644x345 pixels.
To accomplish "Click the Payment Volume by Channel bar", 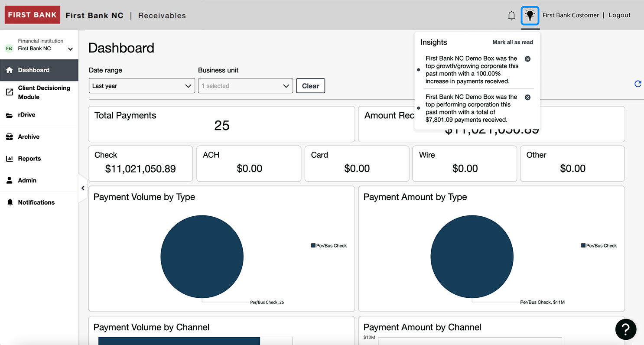I will (179, 341).
